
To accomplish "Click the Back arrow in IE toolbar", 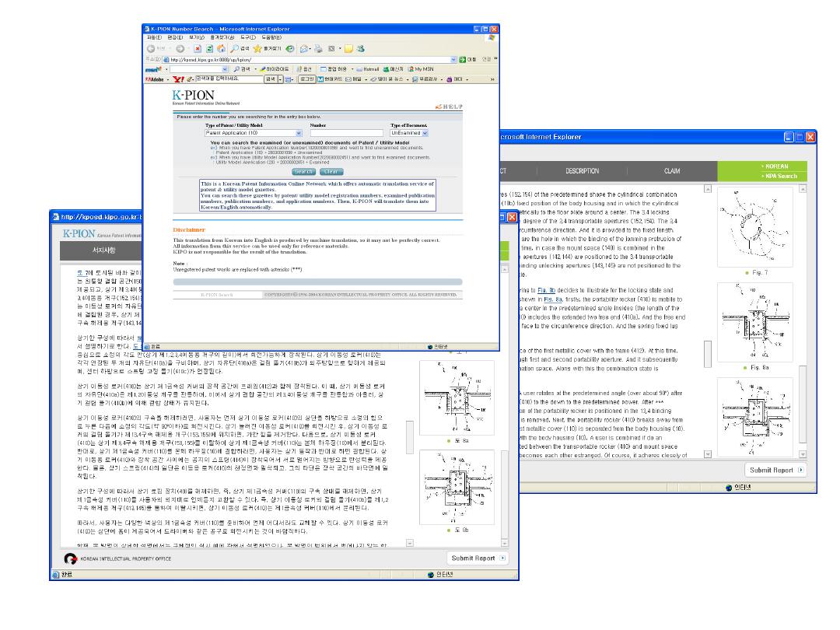I will [151, 49].
